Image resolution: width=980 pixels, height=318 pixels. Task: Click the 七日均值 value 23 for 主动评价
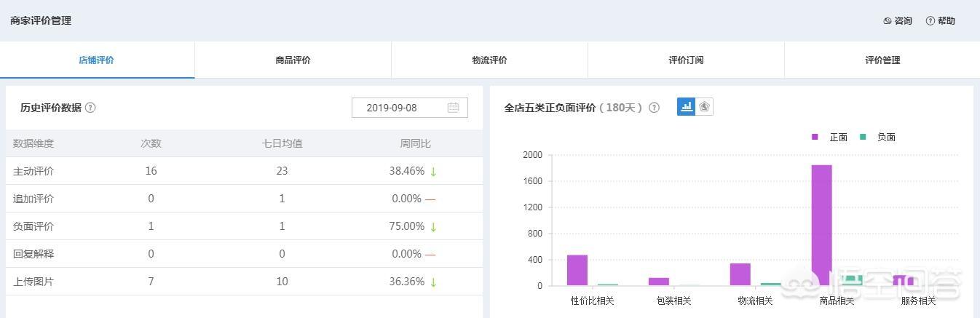click(282, 171)
